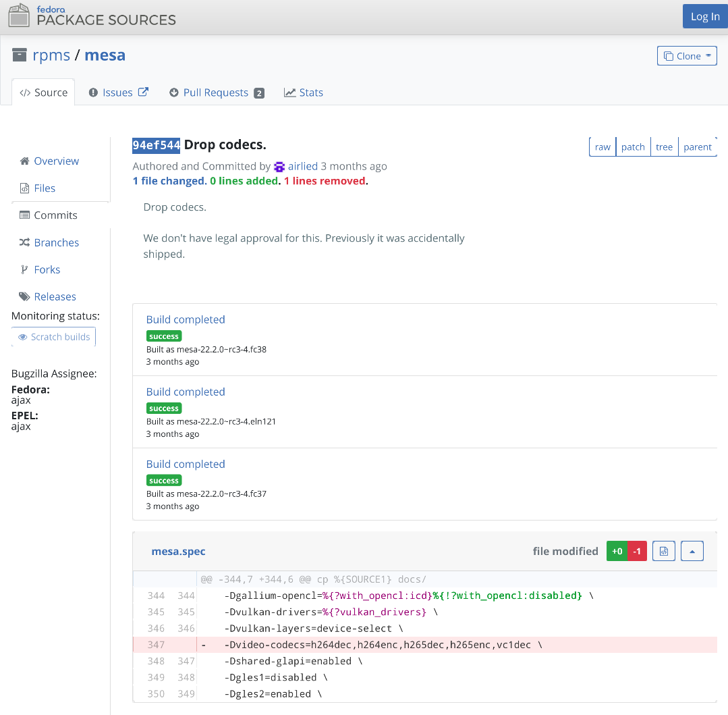Click the shuffle icon beside Branches
The image size is (728, 715).
24,242
